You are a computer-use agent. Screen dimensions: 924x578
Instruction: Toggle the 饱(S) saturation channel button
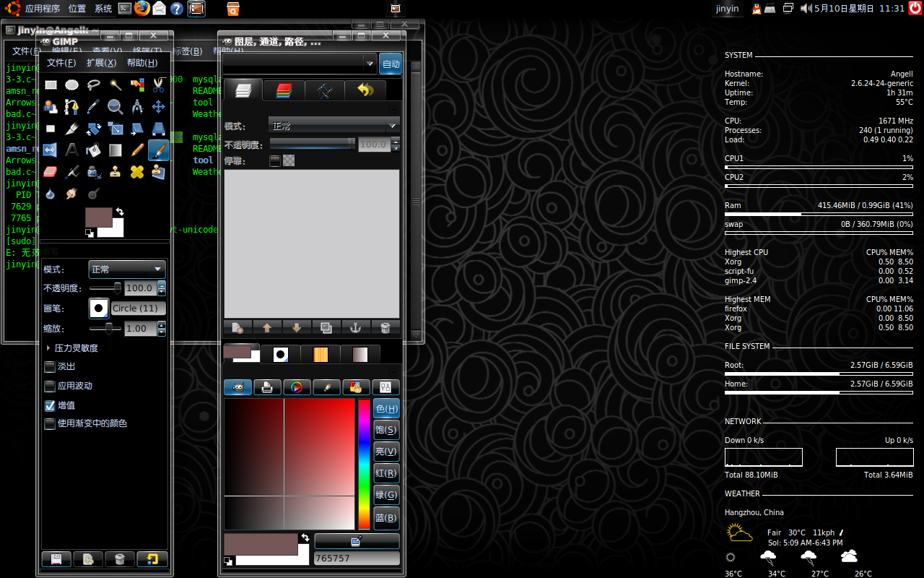386,430
